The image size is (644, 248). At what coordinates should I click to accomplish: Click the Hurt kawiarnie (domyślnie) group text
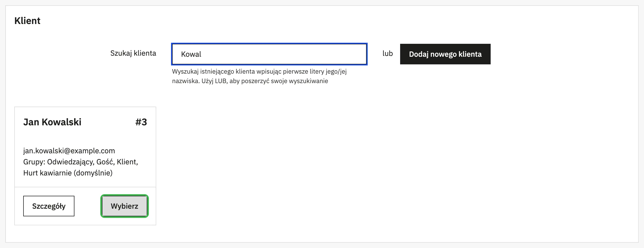(x=68, y=173)
